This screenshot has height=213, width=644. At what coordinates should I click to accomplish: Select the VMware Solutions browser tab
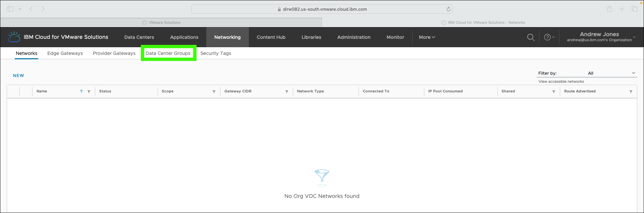[161, 22]
